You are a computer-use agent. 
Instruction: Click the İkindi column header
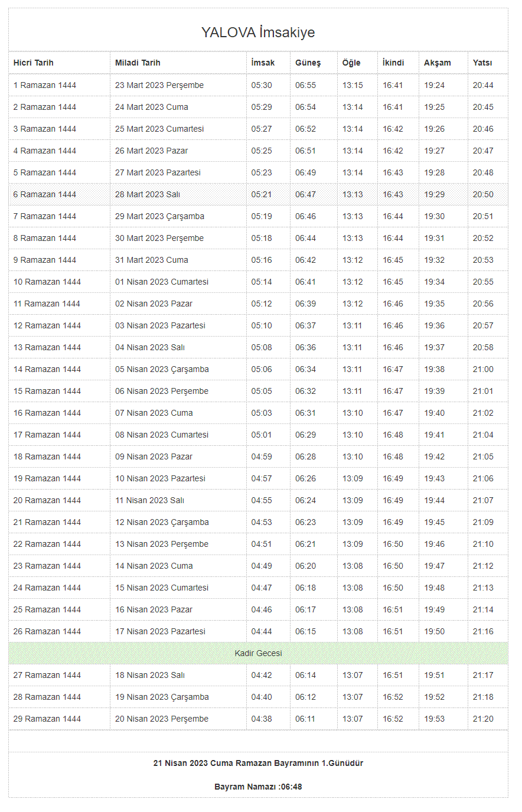(393, 63)
